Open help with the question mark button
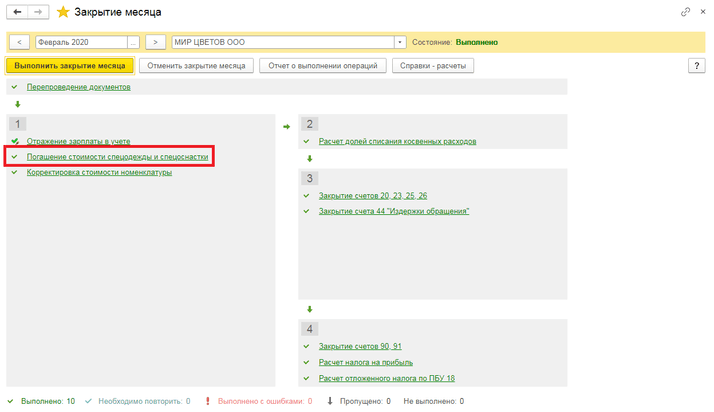 tap(697, 66)
